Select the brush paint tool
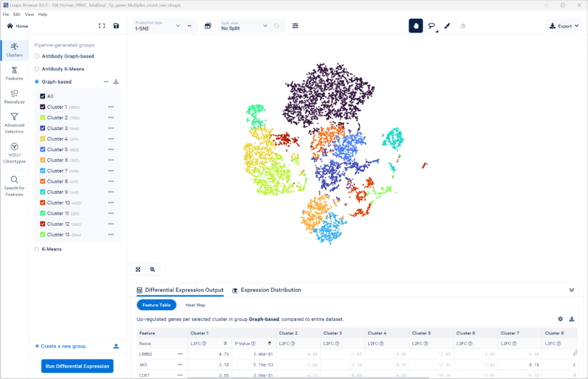This screenshot has width=588, height=379. 447,26
